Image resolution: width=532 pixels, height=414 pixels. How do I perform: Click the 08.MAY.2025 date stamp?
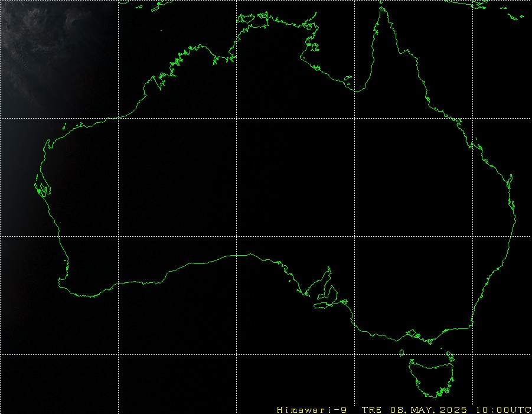coord(429,410)
